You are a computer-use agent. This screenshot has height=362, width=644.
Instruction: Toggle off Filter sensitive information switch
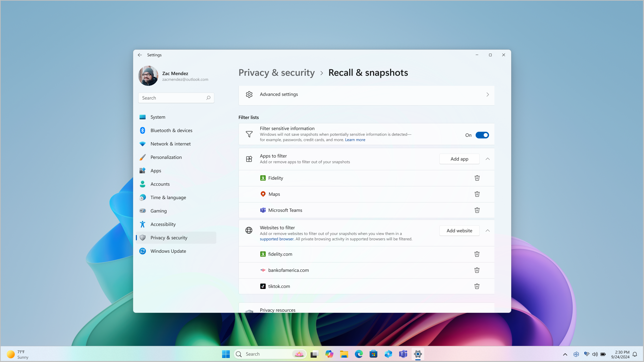(482, 135)
